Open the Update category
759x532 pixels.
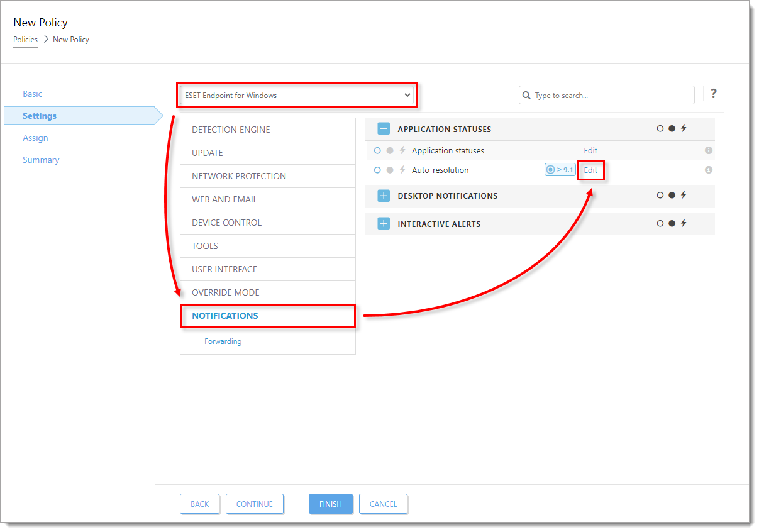coord(268,153)
